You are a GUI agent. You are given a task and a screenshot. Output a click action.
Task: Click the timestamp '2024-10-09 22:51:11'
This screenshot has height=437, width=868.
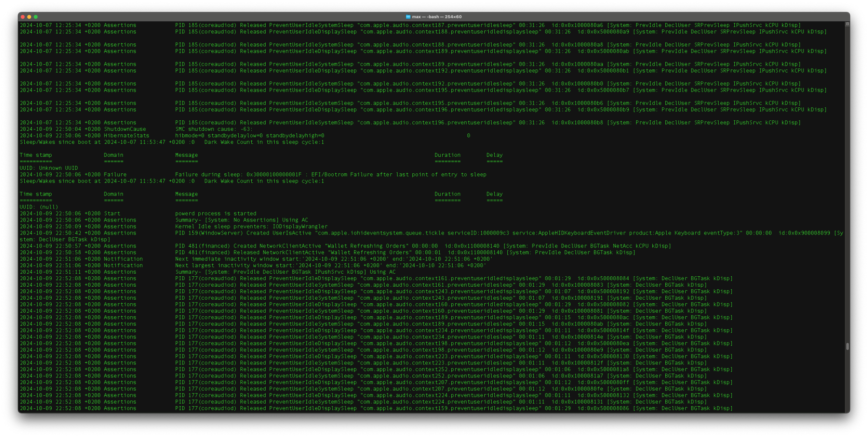tap(50, 272)
